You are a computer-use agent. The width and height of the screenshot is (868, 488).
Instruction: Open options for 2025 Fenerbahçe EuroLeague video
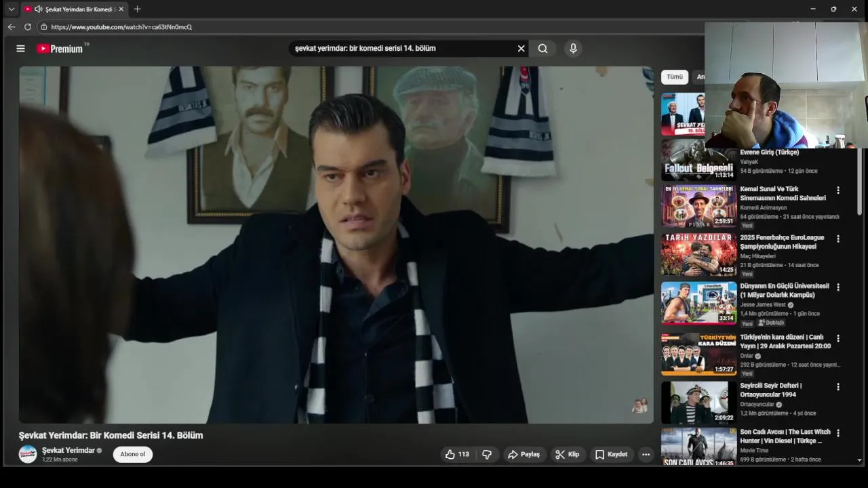pyautogui.click(x=838, y=239)
